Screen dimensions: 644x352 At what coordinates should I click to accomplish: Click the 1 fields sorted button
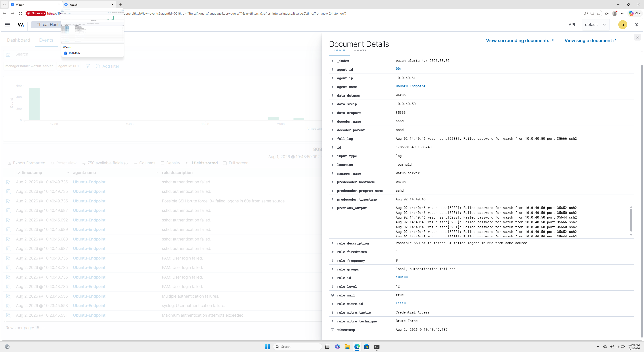[202, 163]
